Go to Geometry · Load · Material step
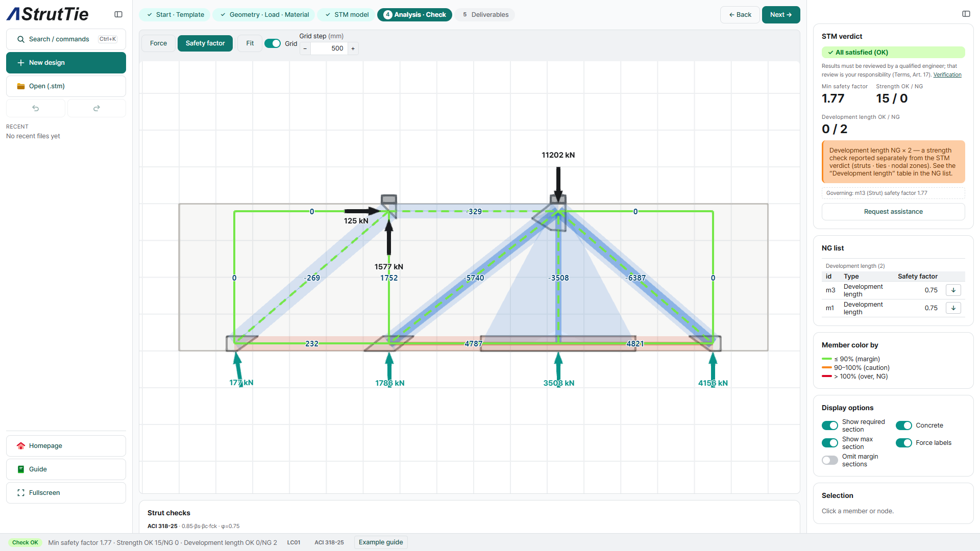The height and width of the screenshot is (551, 980). [x=264, y=15]
